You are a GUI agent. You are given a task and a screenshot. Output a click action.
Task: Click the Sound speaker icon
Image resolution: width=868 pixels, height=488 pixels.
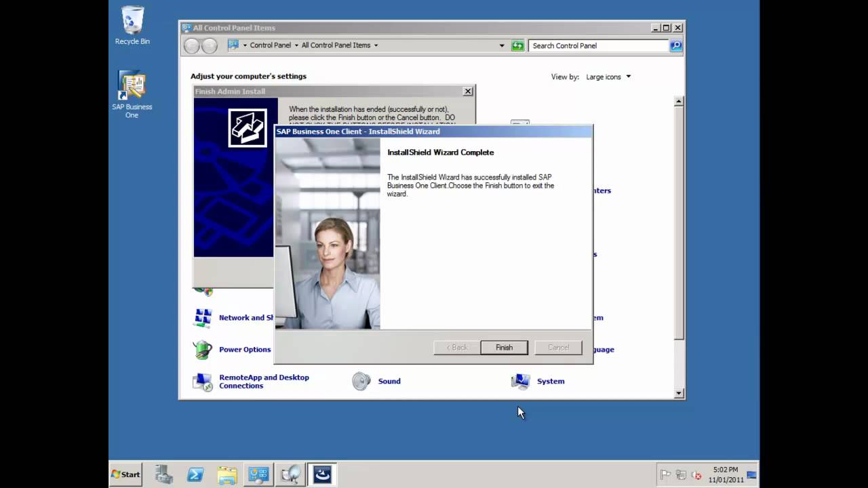click(x=361, y=382)
